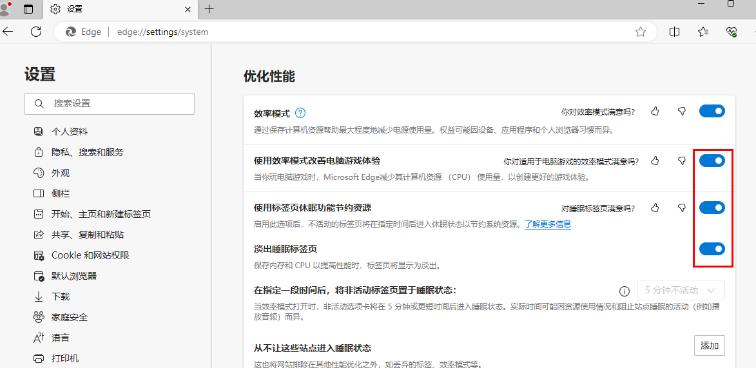Viewport: 756px width, 368px height.
Task: Open split screen icon in toolbar
Action: coord(675,32)
